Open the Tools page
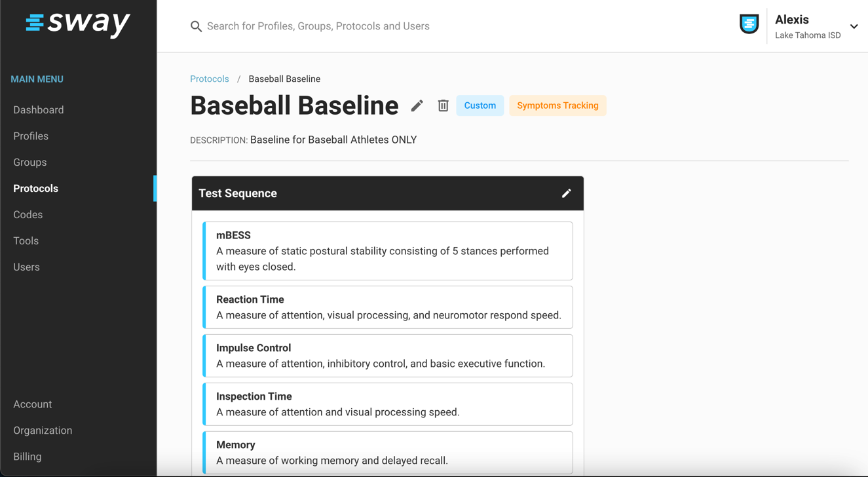Screen dimensions: 868x477 click(26, 241)
